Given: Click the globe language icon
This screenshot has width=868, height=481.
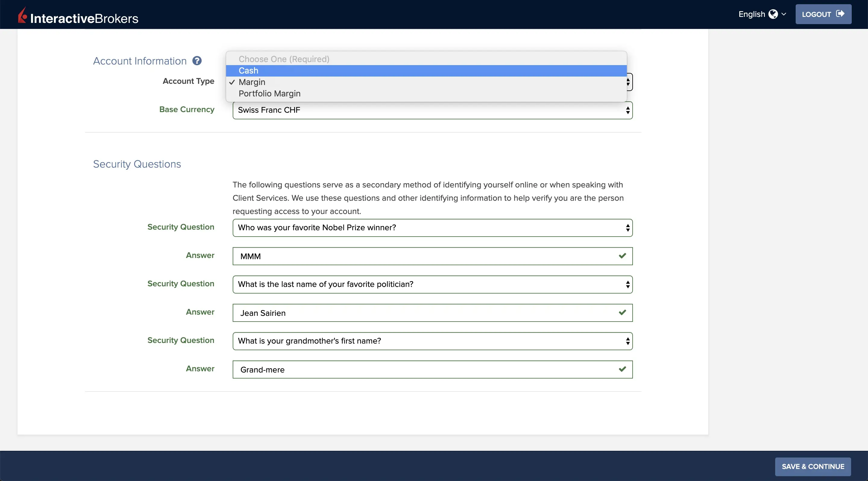Looking at the screenshot, I should (773, 14).
